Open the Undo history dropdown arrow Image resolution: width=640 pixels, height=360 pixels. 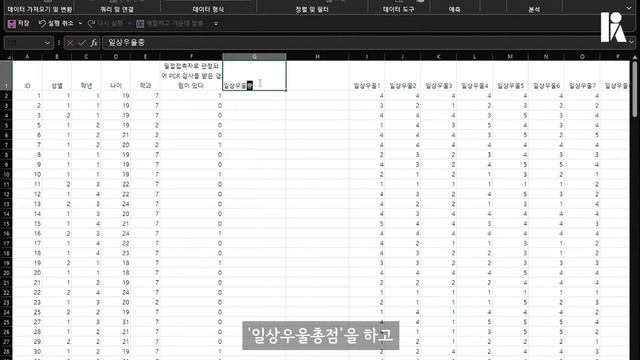pos(80,24)
